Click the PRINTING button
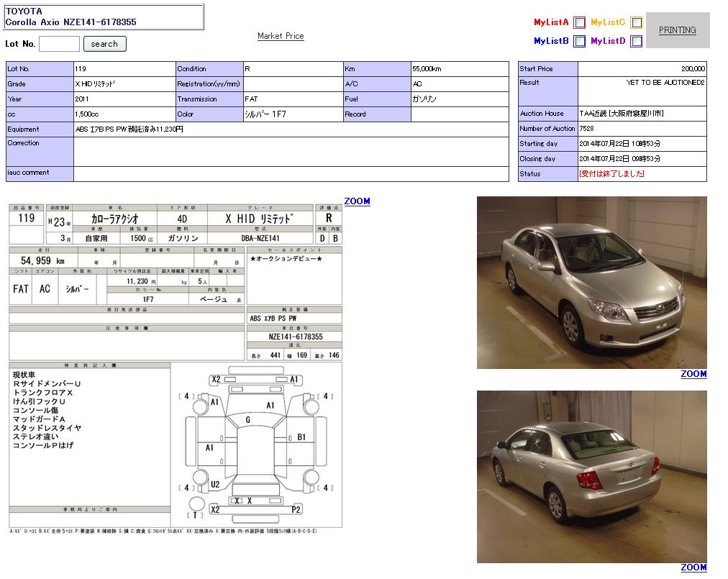 click(x=677, y=30)
